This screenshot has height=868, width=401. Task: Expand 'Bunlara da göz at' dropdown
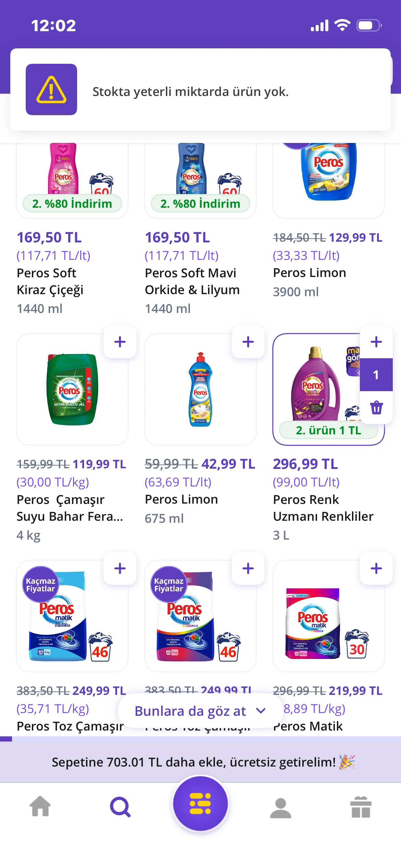pyautogui.click(x=191, y=711)
